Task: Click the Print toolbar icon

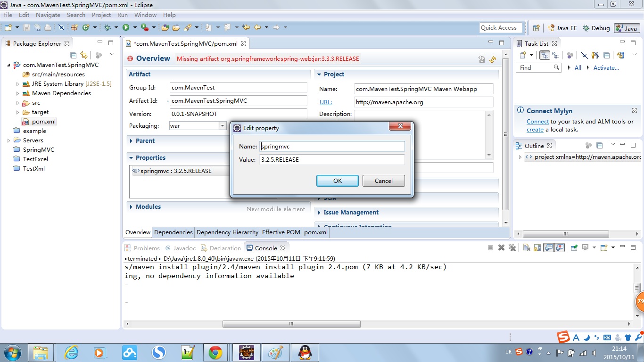Action: coord(47,28)
